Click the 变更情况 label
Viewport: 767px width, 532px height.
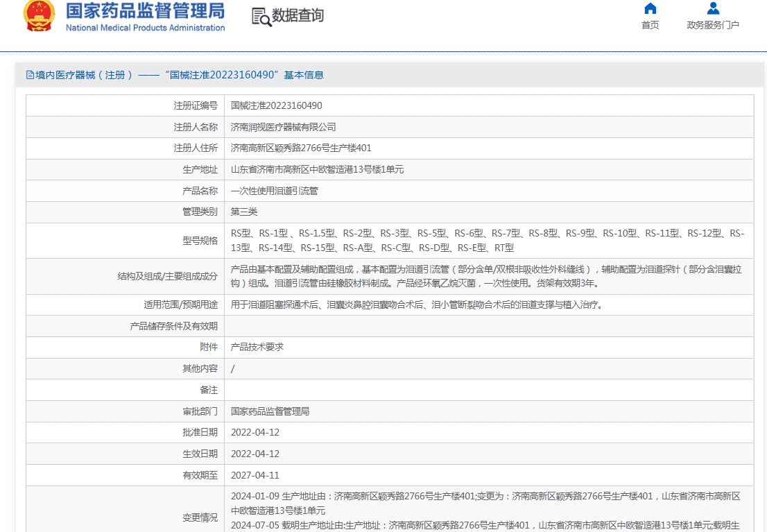pos(200,518)
